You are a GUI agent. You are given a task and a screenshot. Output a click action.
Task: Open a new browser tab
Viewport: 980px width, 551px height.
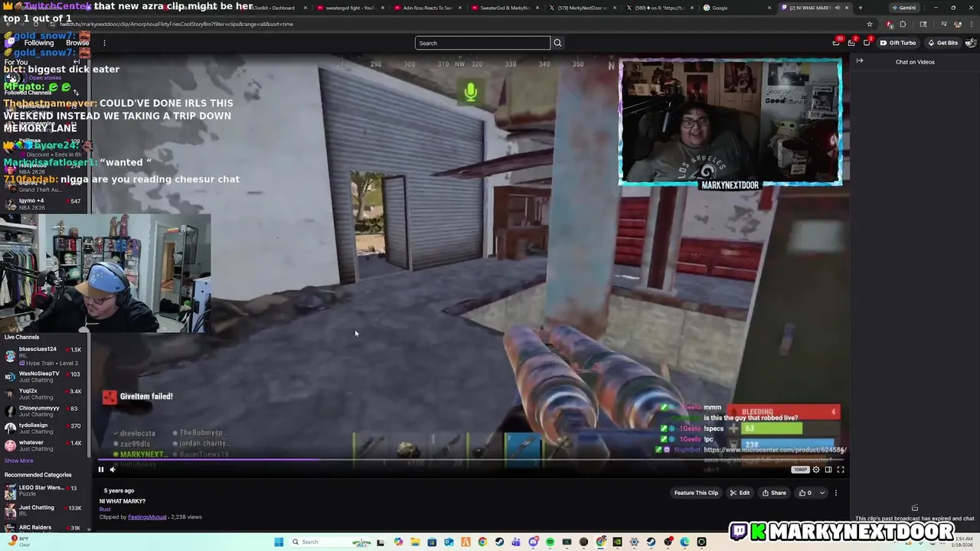pyautogui.click(x=861, y=8)
